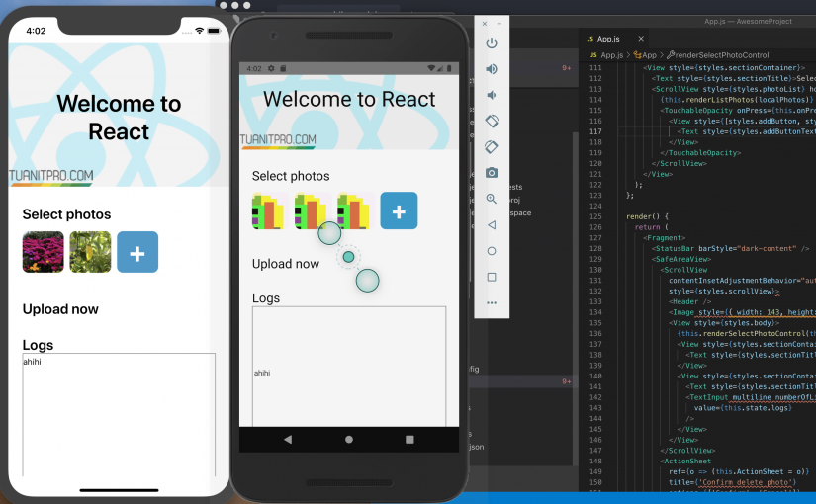Click the emulator power button icon
The height and width of the screenshot is (504, 816).
pyautogui.click(x=492, y=43)
